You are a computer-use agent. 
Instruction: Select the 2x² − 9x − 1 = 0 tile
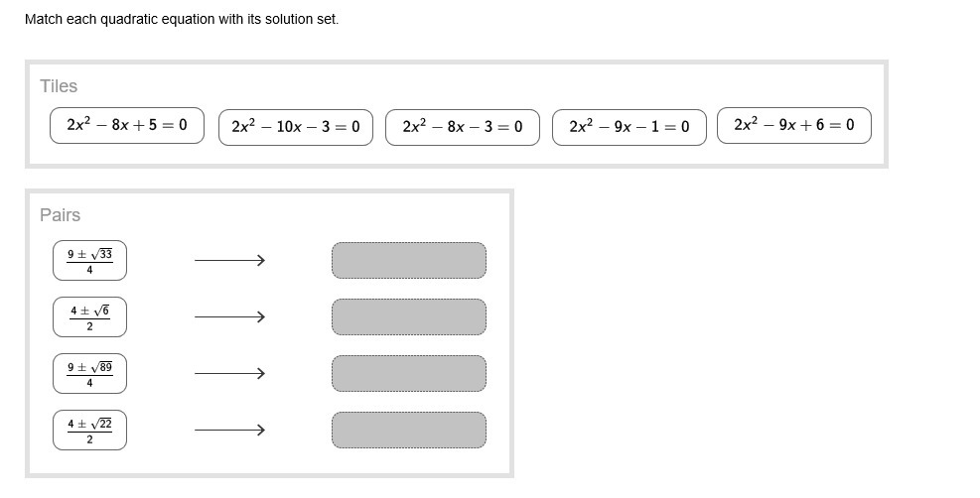pos(630,127)
